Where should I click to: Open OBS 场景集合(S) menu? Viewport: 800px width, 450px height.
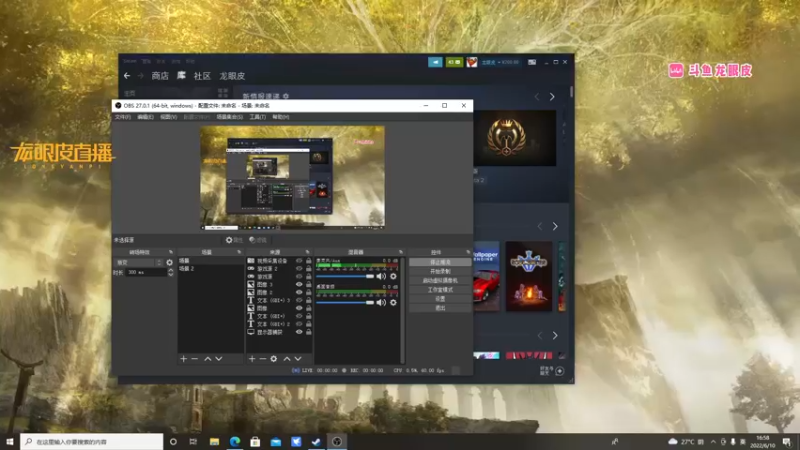pos(230,117)
